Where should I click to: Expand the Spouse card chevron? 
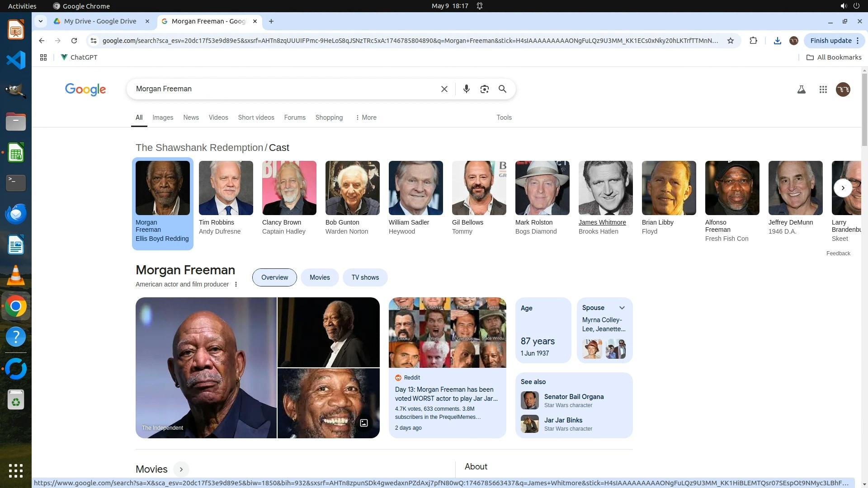[622, 308]
